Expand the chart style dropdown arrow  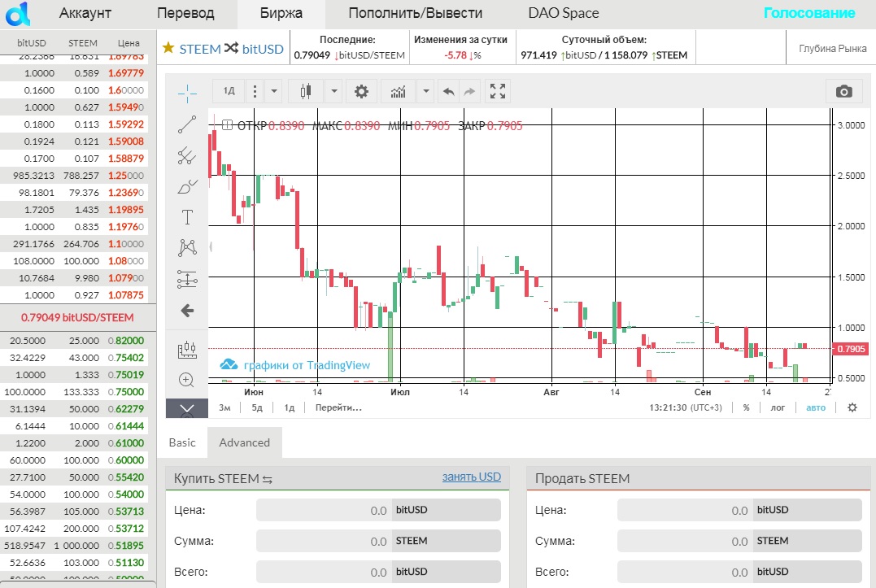click(333, 91)
